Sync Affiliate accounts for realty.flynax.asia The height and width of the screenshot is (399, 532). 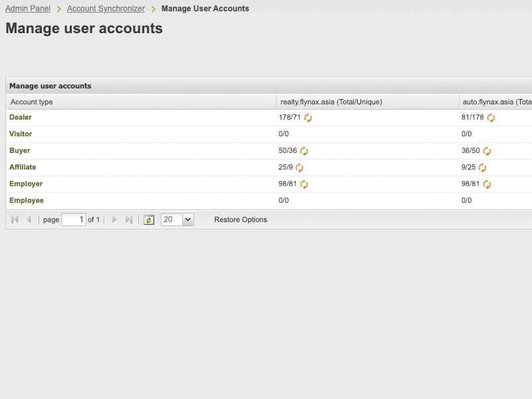[x=299, y=168]
